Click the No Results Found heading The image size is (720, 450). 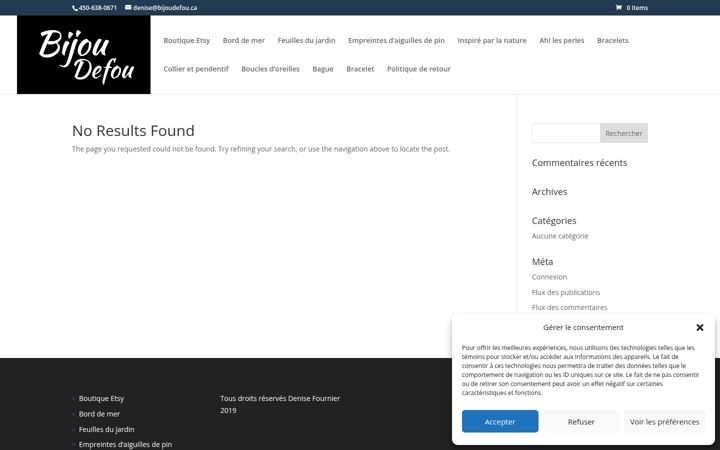pos(133,131)
